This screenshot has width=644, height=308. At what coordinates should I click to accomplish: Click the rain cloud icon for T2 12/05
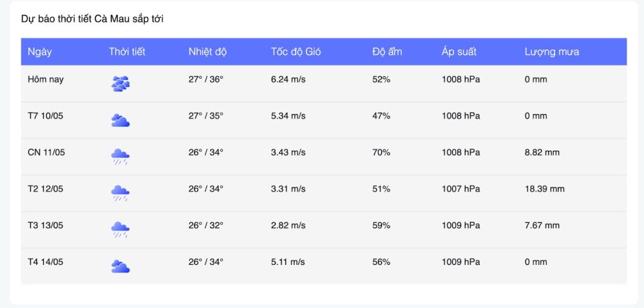pyautogui.click(x=120, y=193)
